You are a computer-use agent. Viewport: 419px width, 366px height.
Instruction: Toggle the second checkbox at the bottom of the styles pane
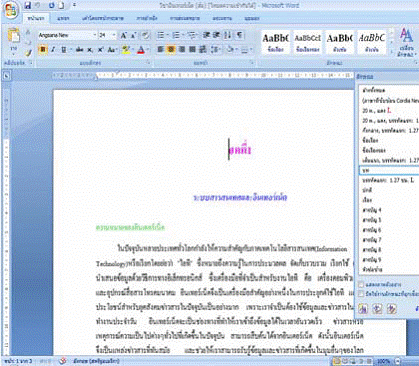361,294
